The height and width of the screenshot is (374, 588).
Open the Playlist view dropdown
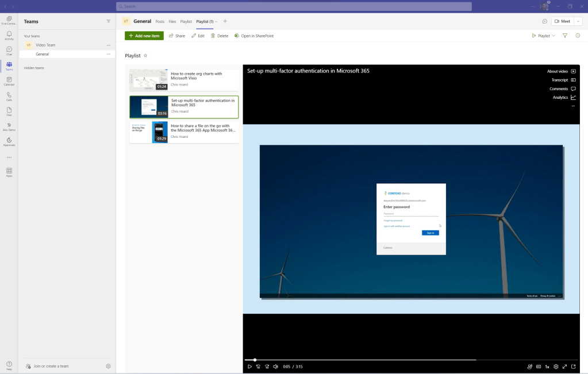[x=543, y=36]
